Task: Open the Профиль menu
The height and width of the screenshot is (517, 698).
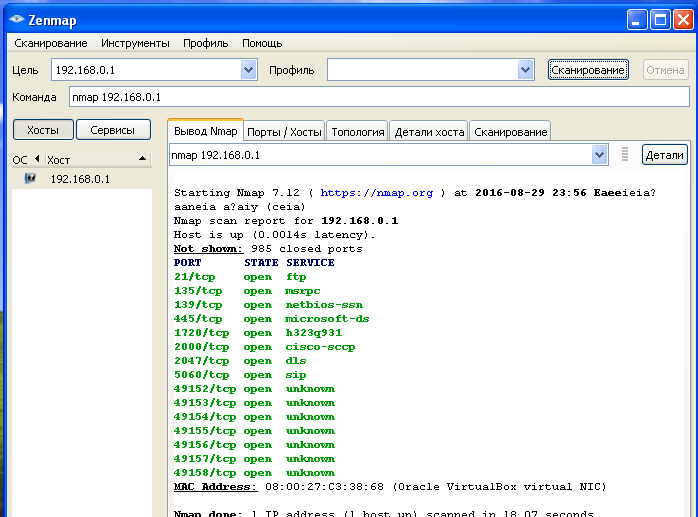Action: coord(205,43)
